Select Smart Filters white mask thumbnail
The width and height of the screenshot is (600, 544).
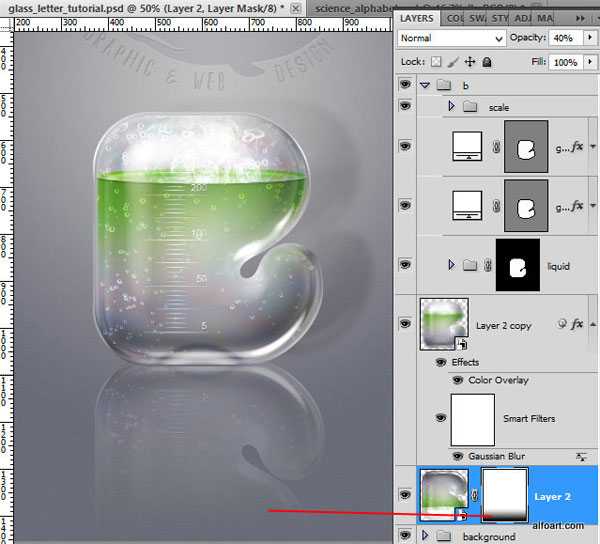click(473, 420)
